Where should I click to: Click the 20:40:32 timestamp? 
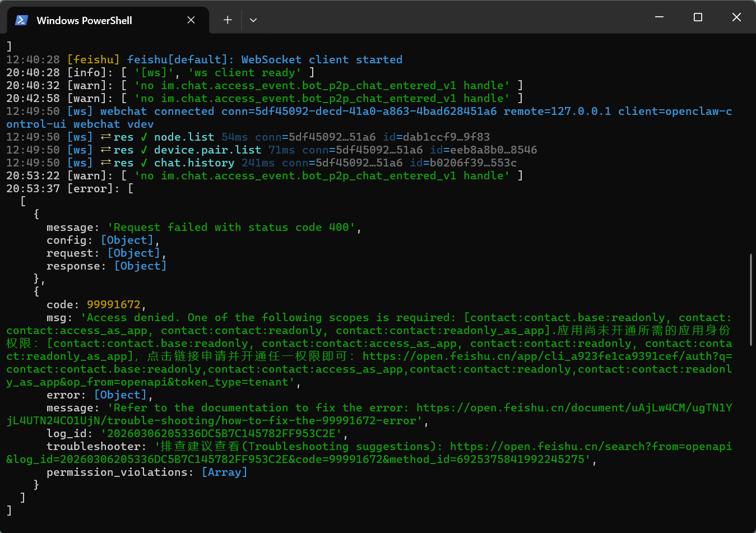33,85
